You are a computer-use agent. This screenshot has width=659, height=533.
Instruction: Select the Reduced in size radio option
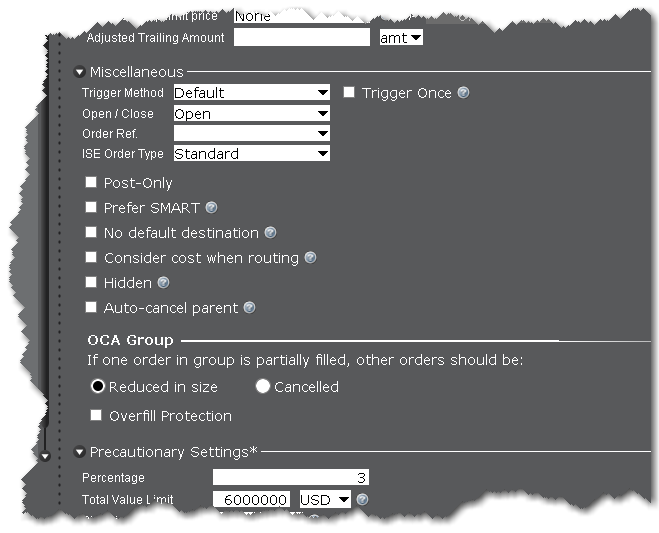coord(98,386)
